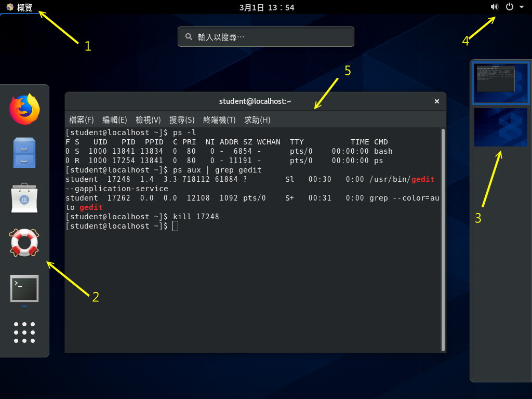
Task: Open the 檢視(V) menu
Action: pos(148,120)
